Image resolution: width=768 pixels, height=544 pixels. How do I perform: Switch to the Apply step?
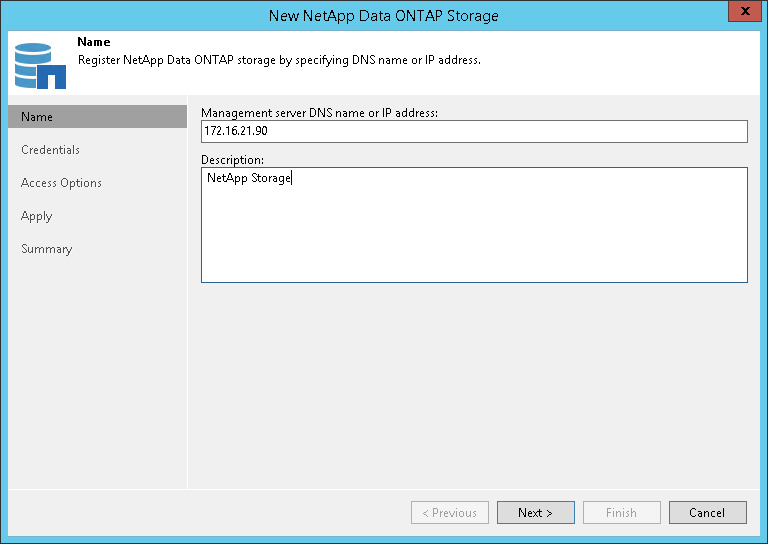click(36, 216)
